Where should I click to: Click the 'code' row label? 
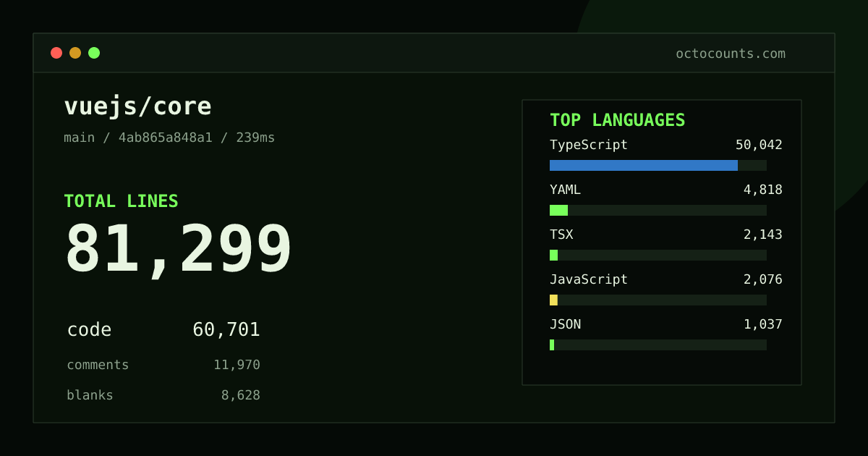[89, 330]
